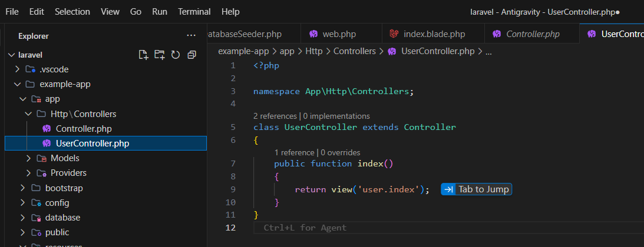Expand the database folder chevron
This screenshot has width=644, height=247.
tap(22, 218)
